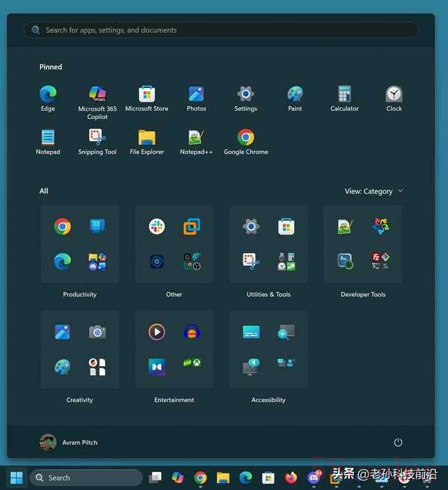Viewport: 448px width, 490px height.
Task: Open the pinned Edge app
Action: (48, 99)
